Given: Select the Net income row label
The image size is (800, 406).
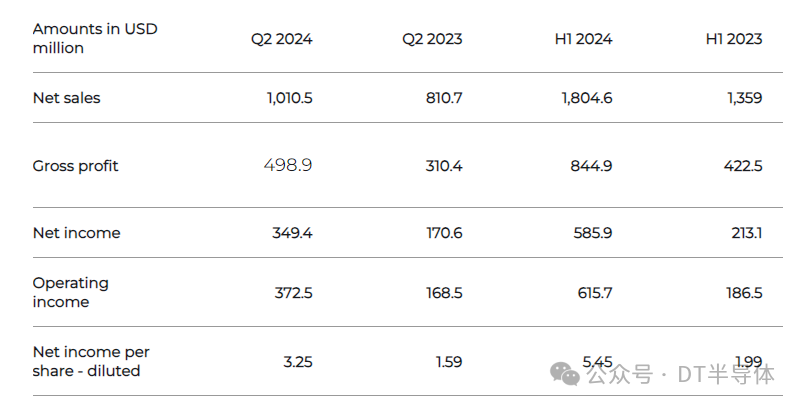Looking at the screenshot, I should pos(76,233).
